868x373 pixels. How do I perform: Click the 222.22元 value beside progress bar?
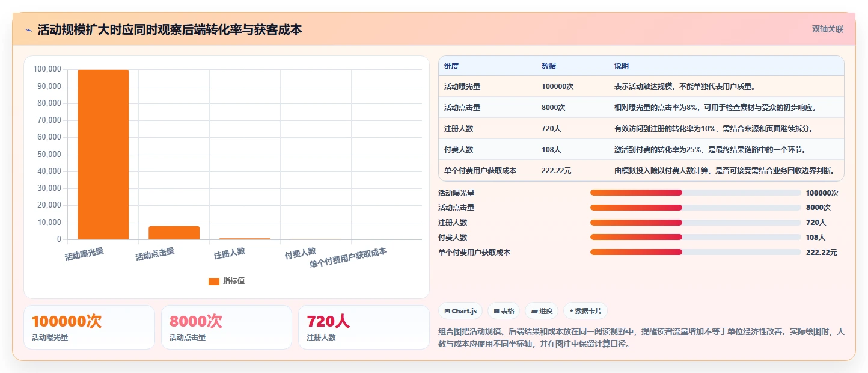click(822, 253)
